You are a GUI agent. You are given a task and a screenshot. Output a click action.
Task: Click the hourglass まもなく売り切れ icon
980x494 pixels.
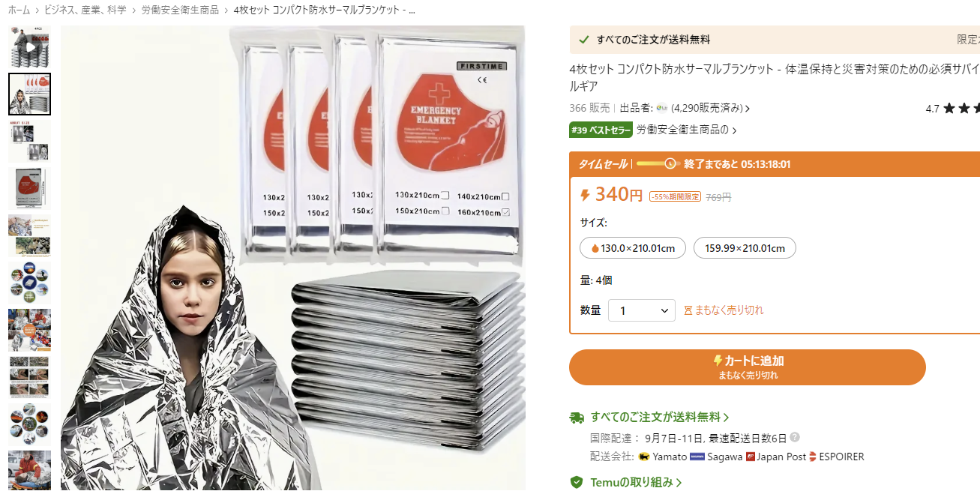pyautogui.click(x=688, y=310)
